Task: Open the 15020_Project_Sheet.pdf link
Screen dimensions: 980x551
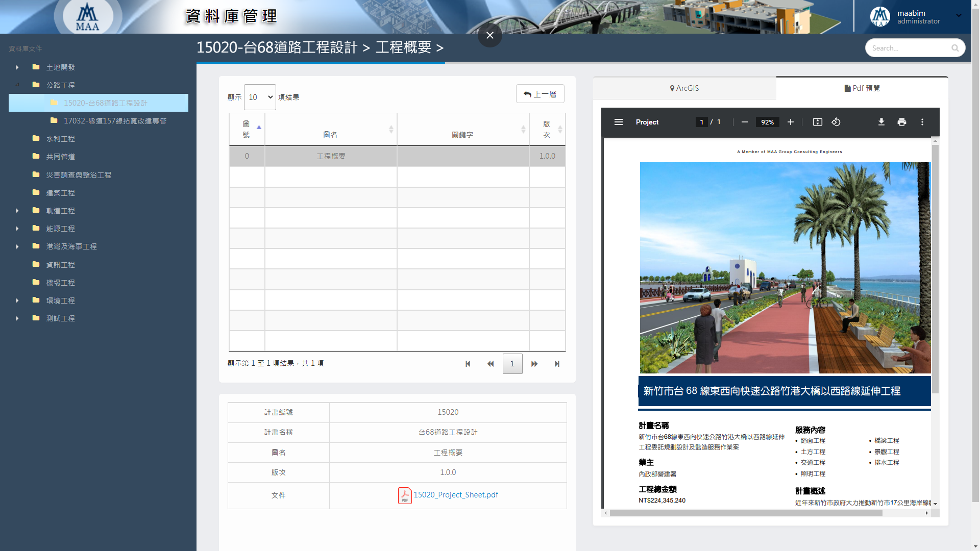Action: pos(455,495)
